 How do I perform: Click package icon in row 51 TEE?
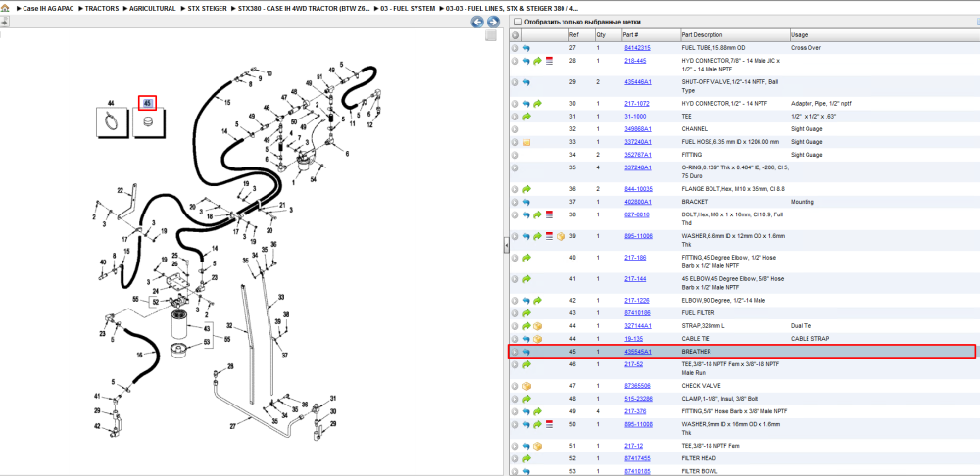[537, 446]
